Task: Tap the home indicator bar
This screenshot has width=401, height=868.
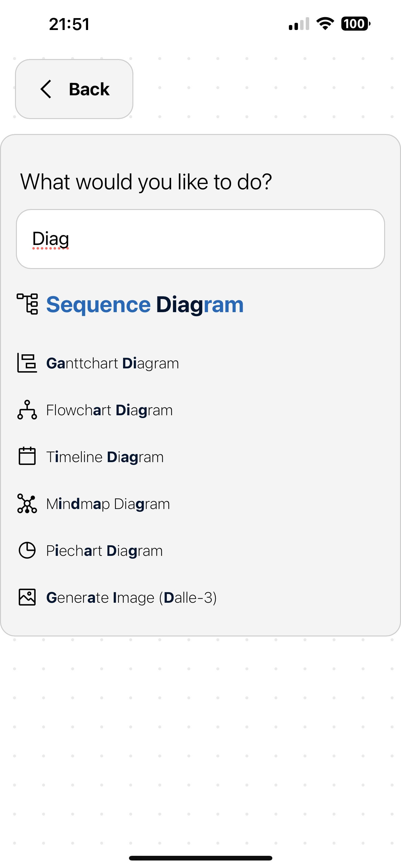Action: pos(200,858)
